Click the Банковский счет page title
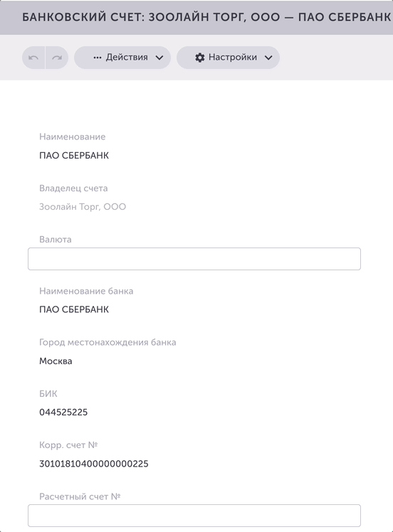 point(206,17)
